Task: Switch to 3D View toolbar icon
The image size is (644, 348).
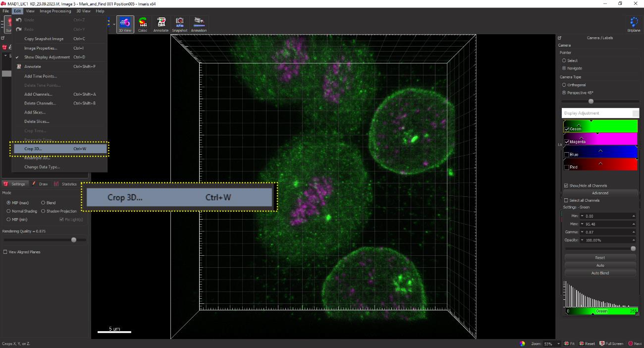Action: coord(125,24)
